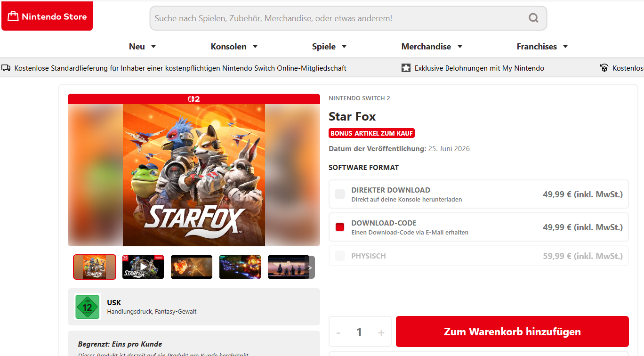Screen dimensions: 644x356
Task: Click the delivery truck icon
Action: (x=6, y=68)
